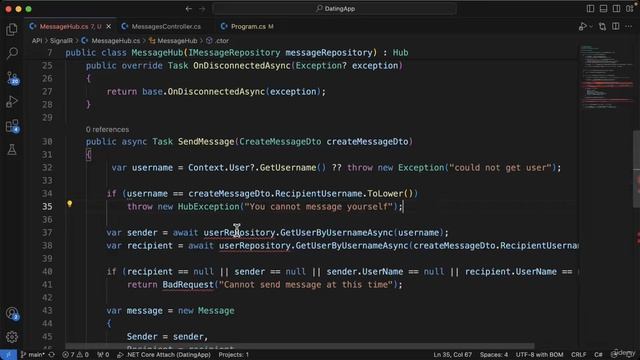Click the main branch indicator in status bar

[x=33, y=355]
